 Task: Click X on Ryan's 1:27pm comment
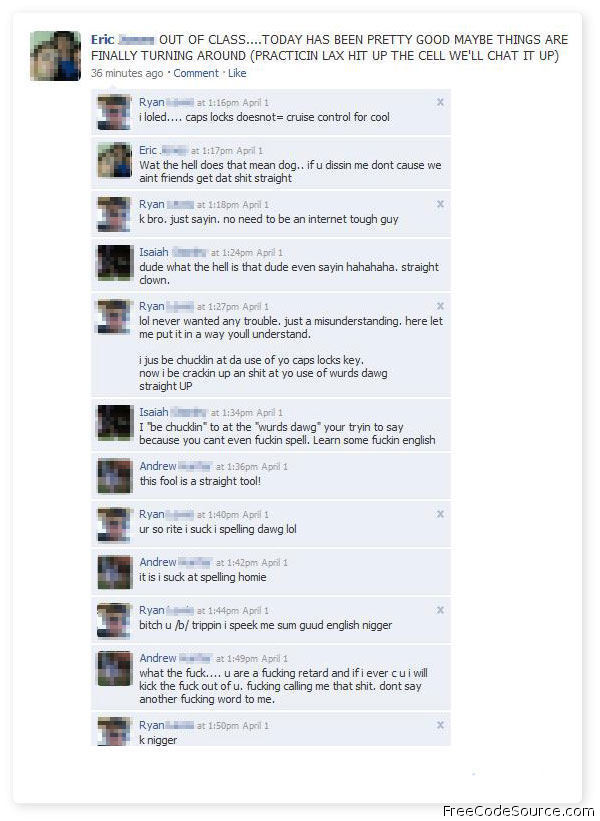[440, 306]
